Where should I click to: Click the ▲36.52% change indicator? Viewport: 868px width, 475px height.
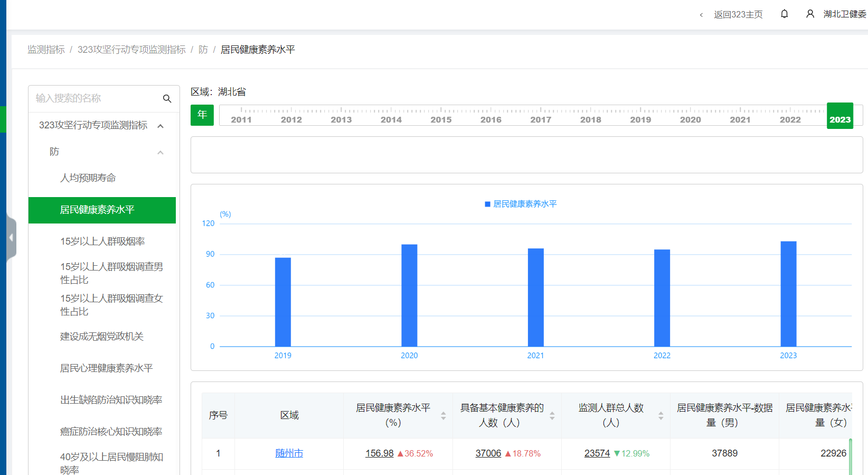(x=415, y=453)
